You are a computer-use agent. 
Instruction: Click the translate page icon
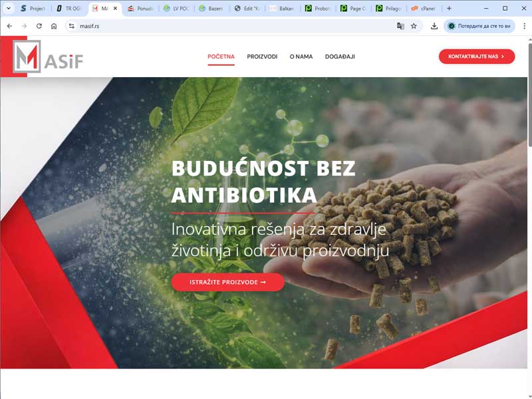pyautogui.click(x=400, y=26)
